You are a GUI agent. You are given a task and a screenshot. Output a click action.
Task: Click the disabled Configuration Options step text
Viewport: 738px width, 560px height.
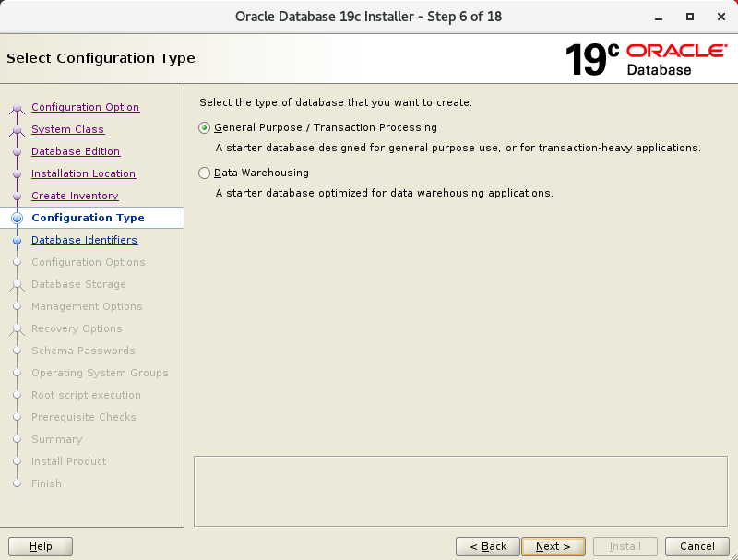pos(88,262)
